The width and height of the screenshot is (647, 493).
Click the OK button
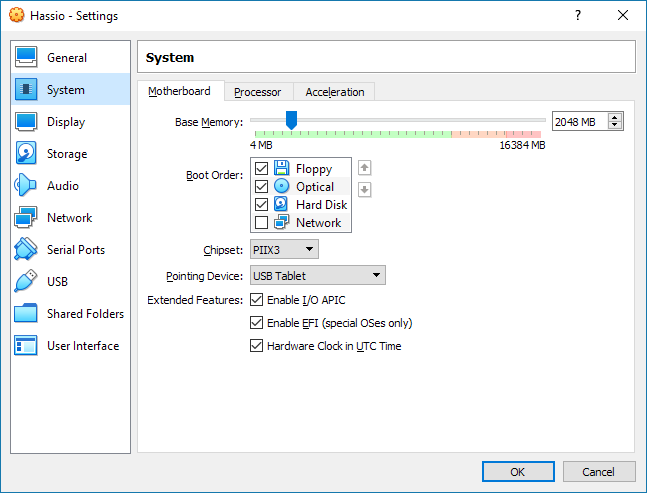pos(517,471)
